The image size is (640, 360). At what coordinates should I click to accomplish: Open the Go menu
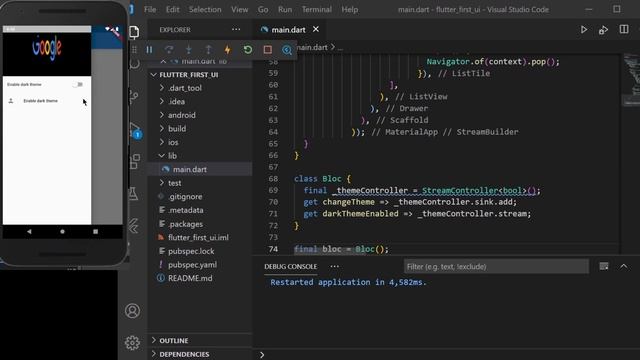point(263,9)
